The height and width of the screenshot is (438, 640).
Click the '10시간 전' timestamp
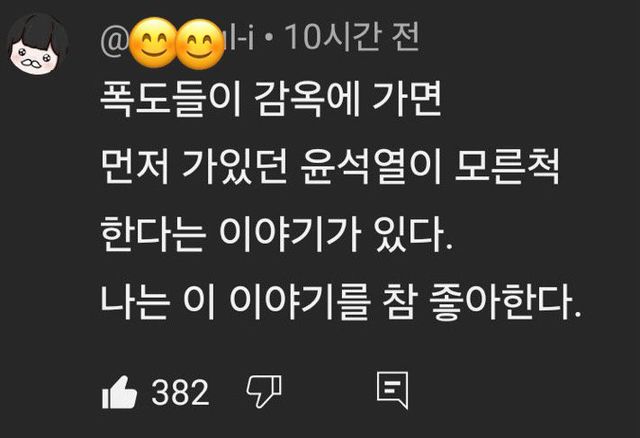pos(352,38)
